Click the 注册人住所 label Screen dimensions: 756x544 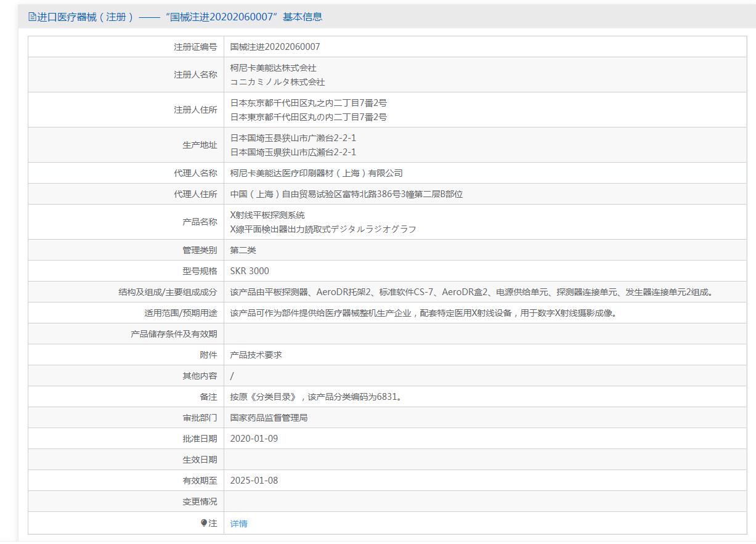tap(195, 110)
